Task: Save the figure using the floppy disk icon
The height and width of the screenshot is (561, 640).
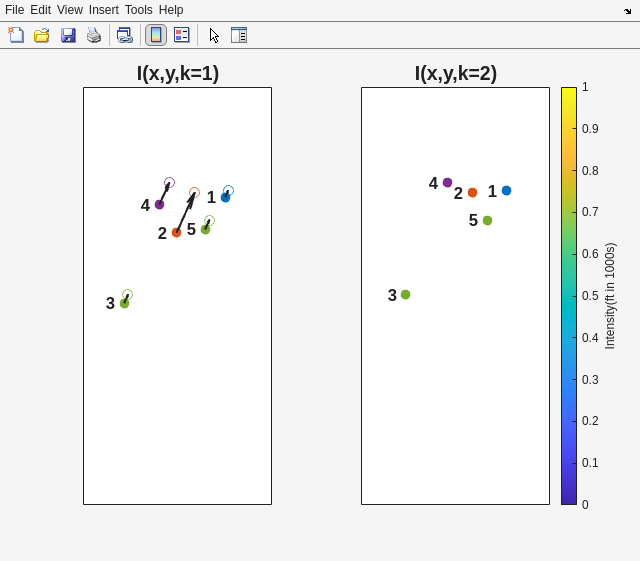Action: click(68, 35)
